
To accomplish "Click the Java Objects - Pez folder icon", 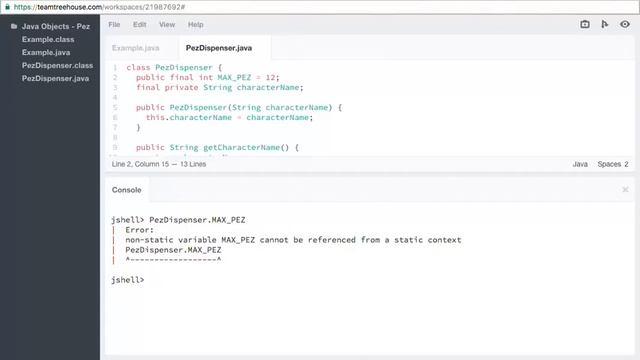I will (x=14, y=26).
